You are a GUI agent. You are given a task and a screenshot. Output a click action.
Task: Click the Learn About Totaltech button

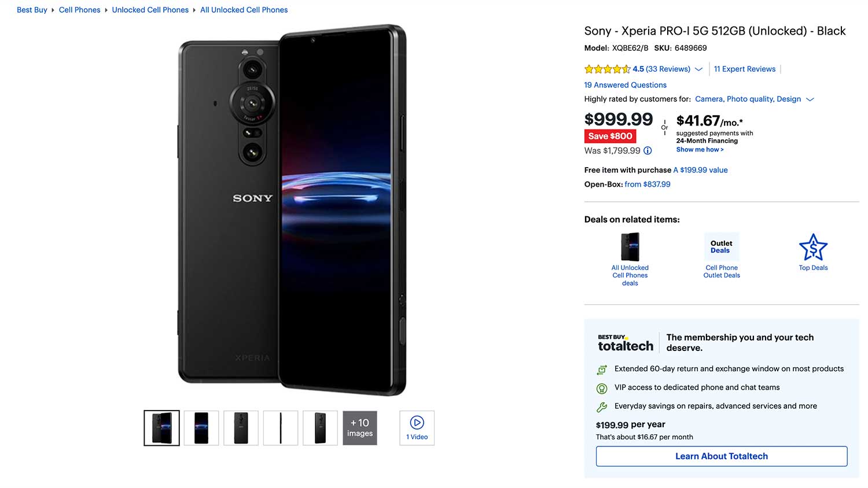(x=722, y=456)
